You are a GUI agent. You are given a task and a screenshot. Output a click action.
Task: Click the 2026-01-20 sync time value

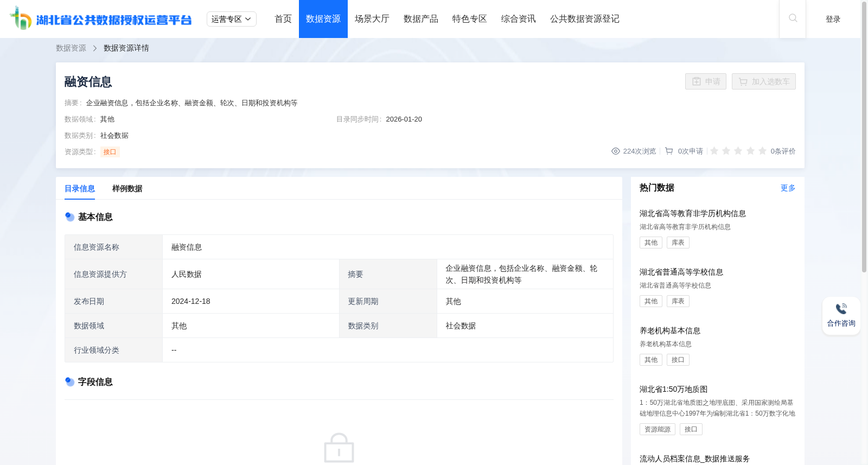pos(404,119)
